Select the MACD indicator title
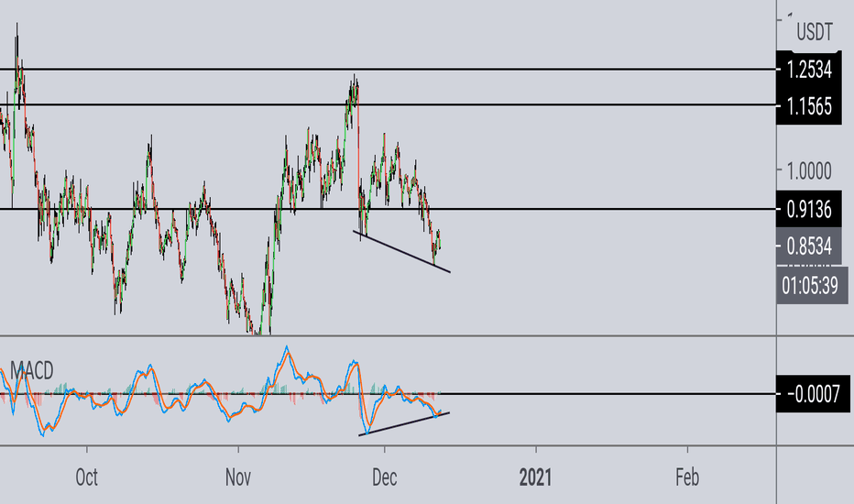Viewport: 854px width, 504px height. click(x=31, y=371)
